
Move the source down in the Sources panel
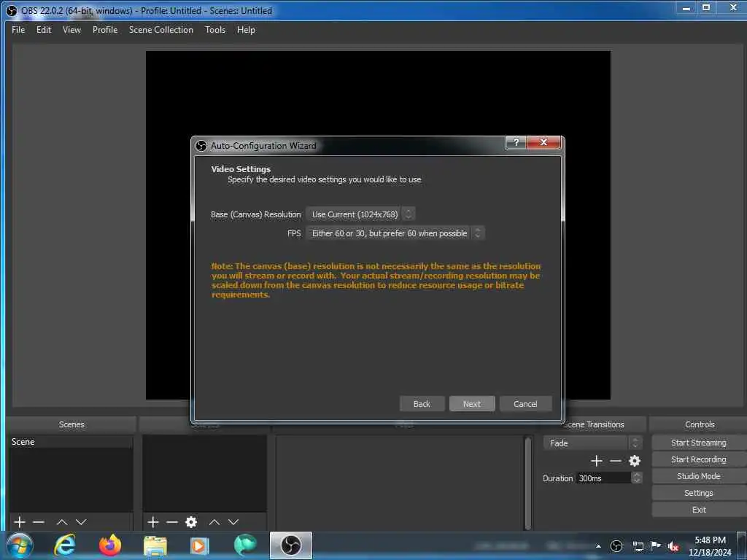[233, 522]
